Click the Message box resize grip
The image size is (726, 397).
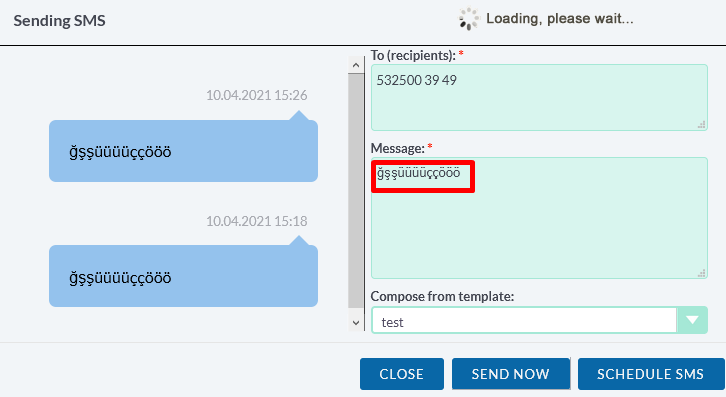pyautogui.click(x=701, y=273)
